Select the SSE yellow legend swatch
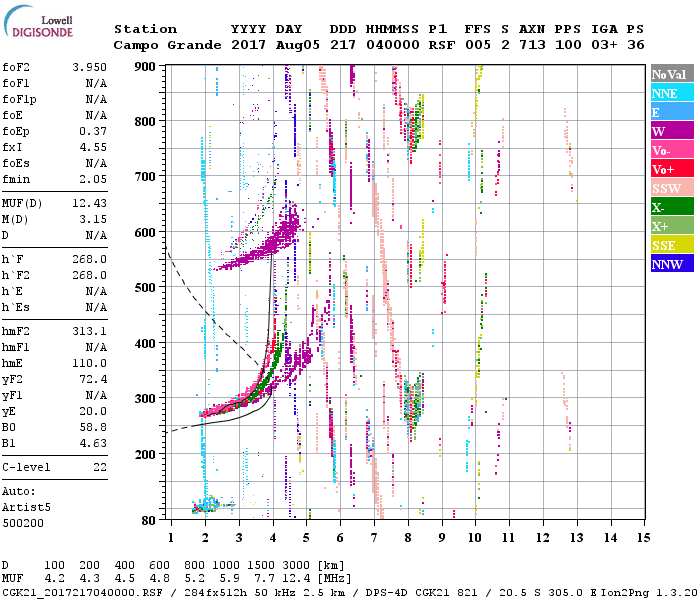This screenshot has height=600, width=700. tap(672, 245)
